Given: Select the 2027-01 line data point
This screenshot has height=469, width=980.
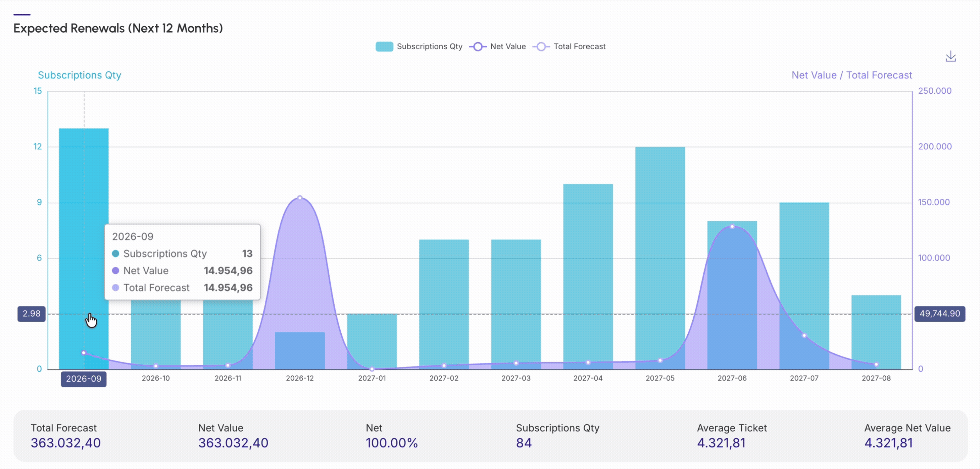Looking at the screenshot, I should 372,369.
